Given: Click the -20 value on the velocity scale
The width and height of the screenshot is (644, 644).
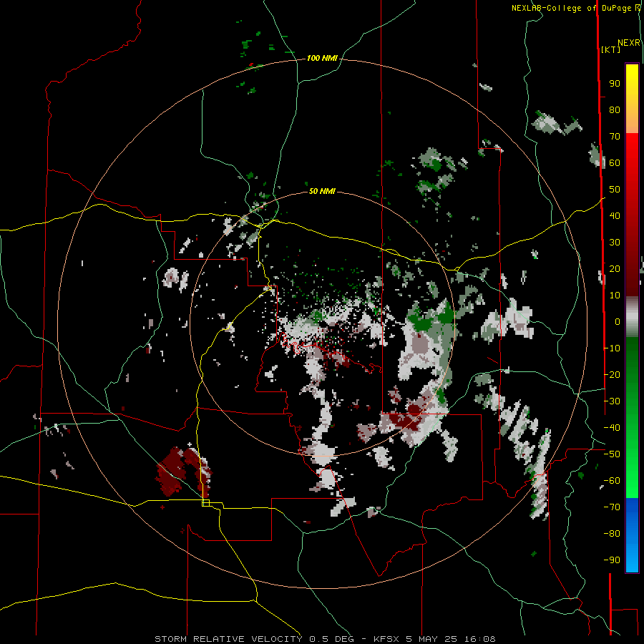Looking at the screenshot, I should [x=612, y=374].
